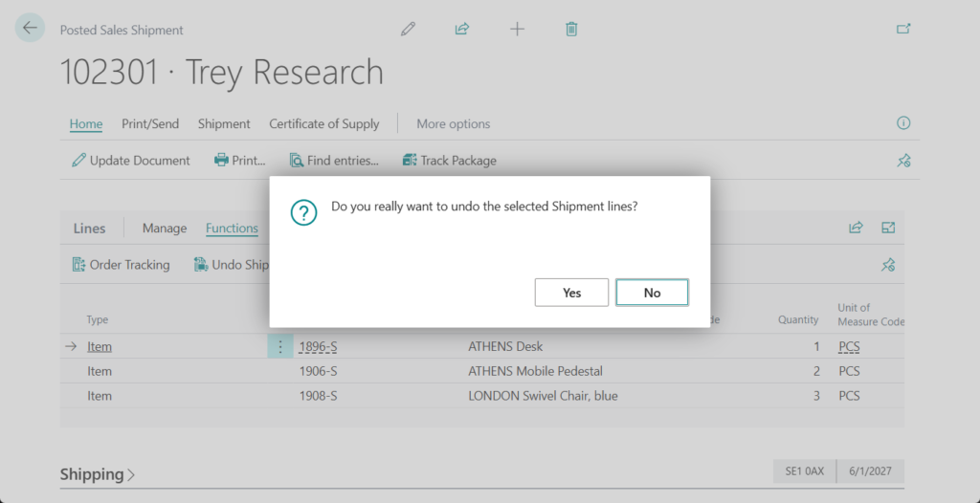Click the plus new document icon
980x503 pixels.
coord(517,29)
